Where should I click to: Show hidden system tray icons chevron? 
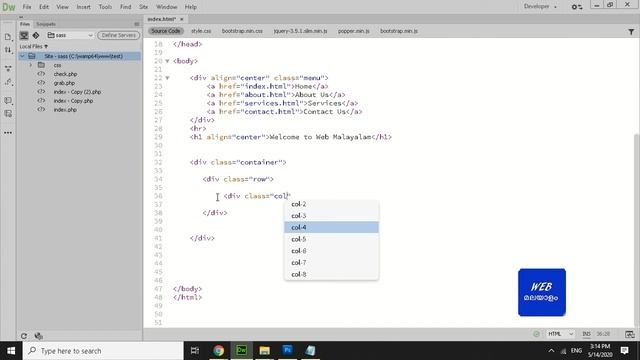tap(551, 351)
